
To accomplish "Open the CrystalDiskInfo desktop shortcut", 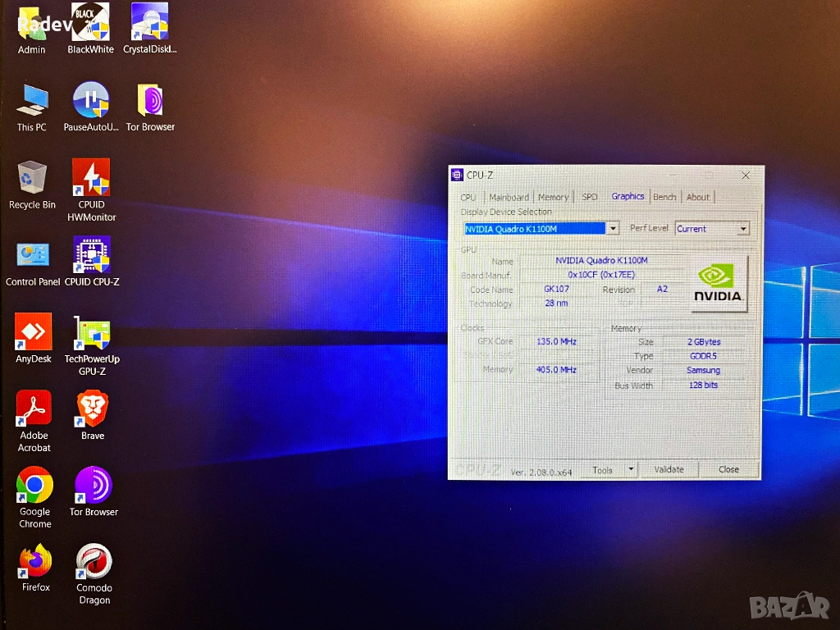I will (149, 23).
